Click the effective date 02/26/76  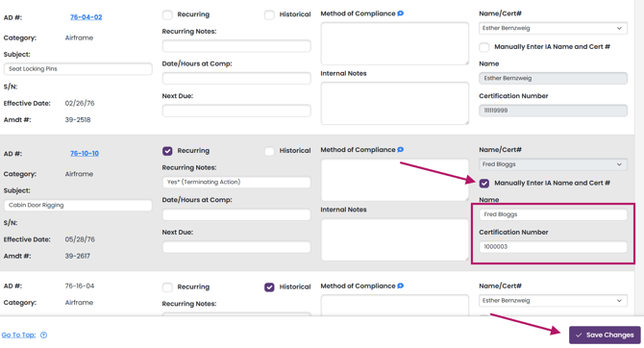coord(80,103)
